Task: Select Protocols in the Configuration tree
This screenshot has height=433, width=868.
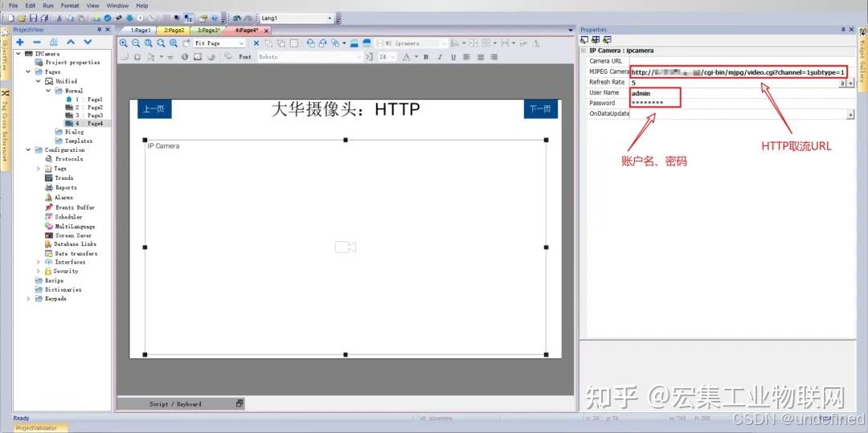Action: point(68,159)
